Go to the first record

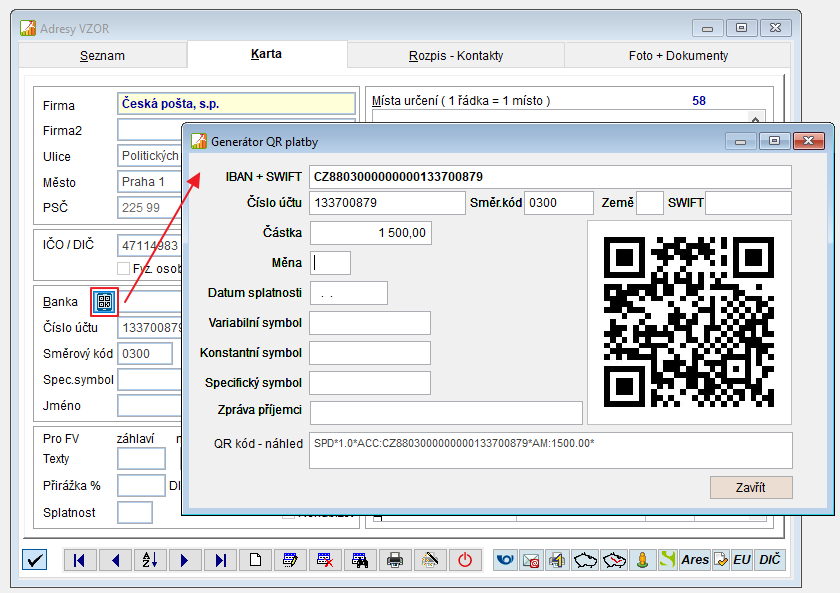(80, 560)
